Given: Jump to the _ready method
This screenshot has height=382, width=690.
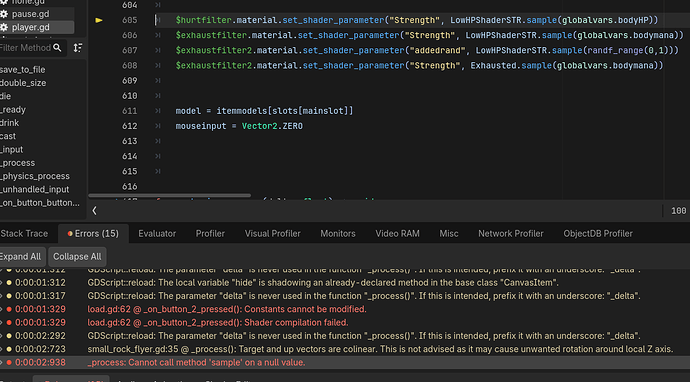Looking at the screenshot, I should point(13,110).
